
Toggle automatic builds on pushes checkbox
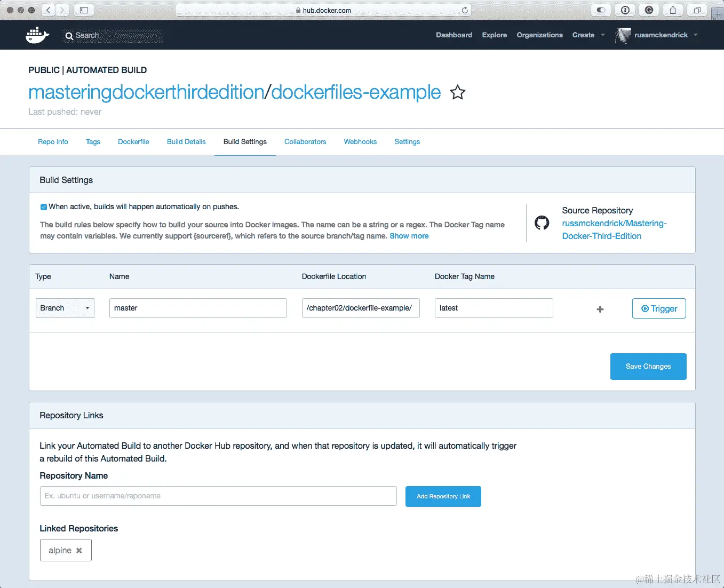44,207
